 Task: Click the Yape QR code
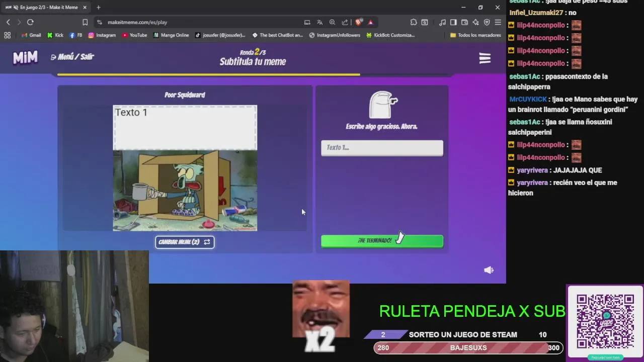[x=605, y=321]
